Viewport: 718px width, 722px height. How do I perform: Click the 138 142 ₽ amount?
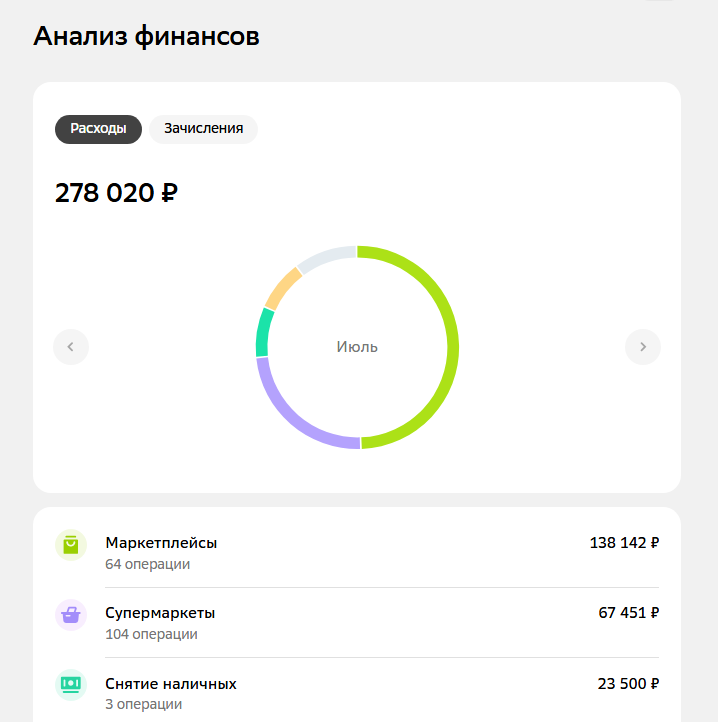pyautogui.click(x=625, y=543)
